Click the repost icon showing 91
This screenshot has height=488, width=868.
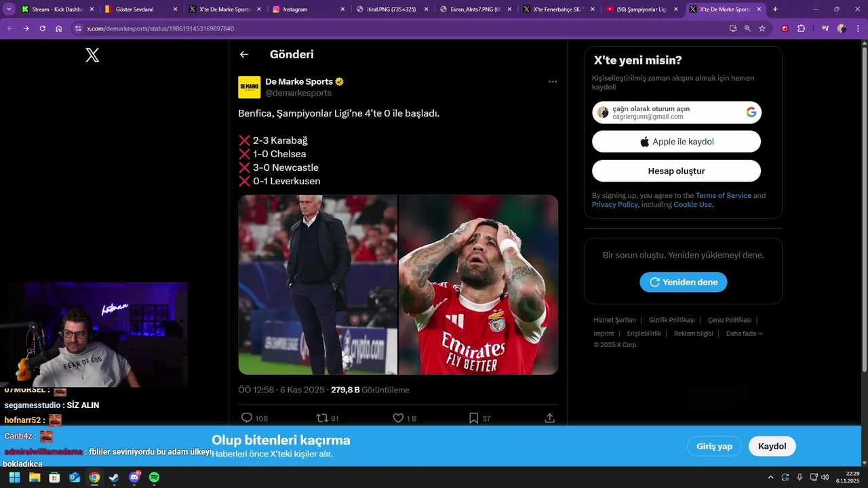click(x=322, y=418)
